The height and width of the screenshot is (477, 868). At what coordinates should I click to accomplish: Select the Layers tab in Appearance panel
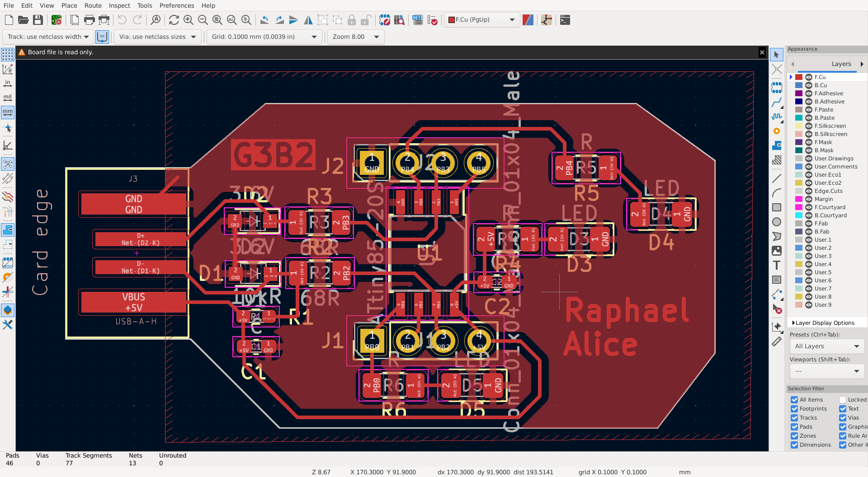pyautogui.click(x=841, y=64)
